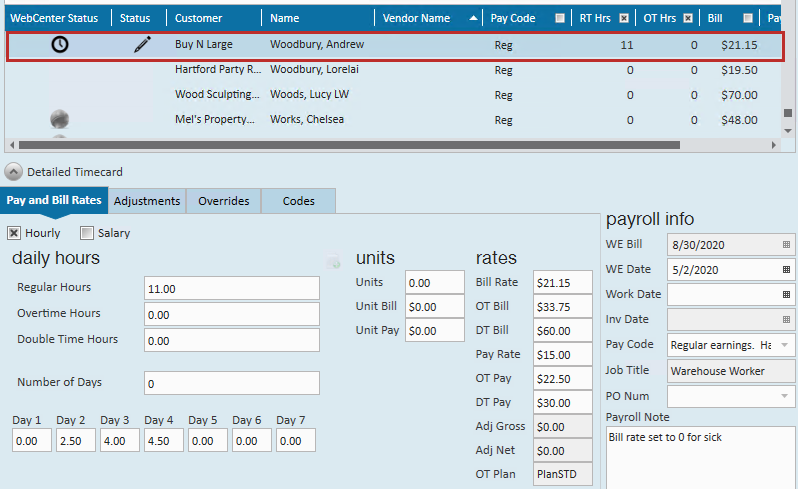This screenshot has height=489, width=798.
Task: Open the Work Date calendar picker
Action: [x=786, y=295]
